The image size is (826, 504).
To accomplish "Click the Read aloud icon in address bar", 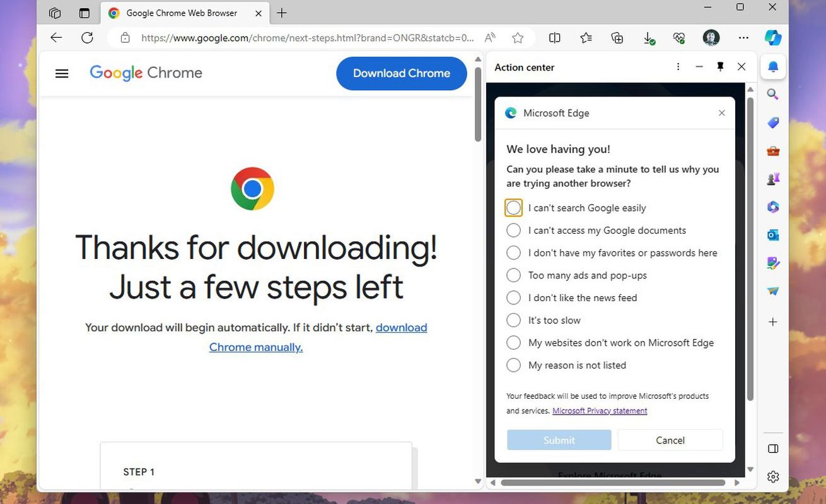I will tap(490, 38).
